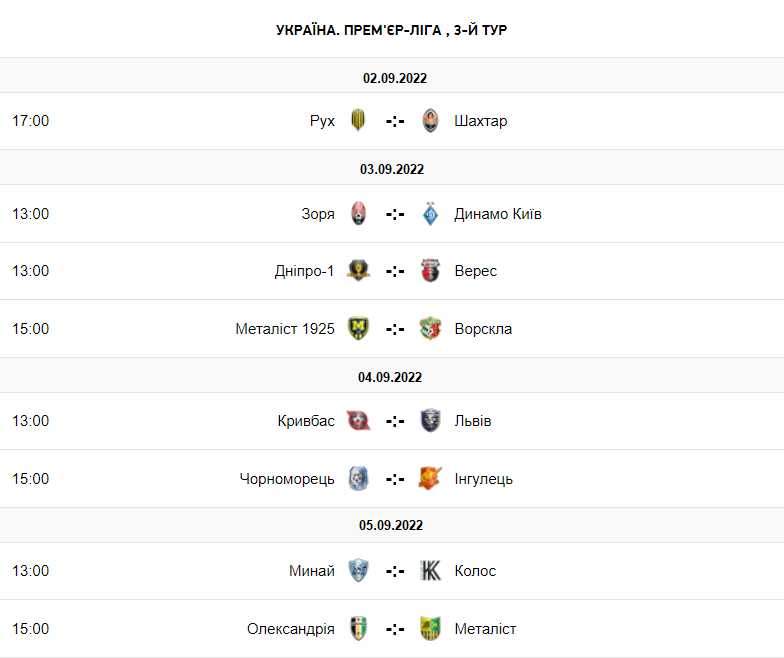Screen dimensions: 784x658
Task: Click the Ворскла club logo
Action: 431,329
